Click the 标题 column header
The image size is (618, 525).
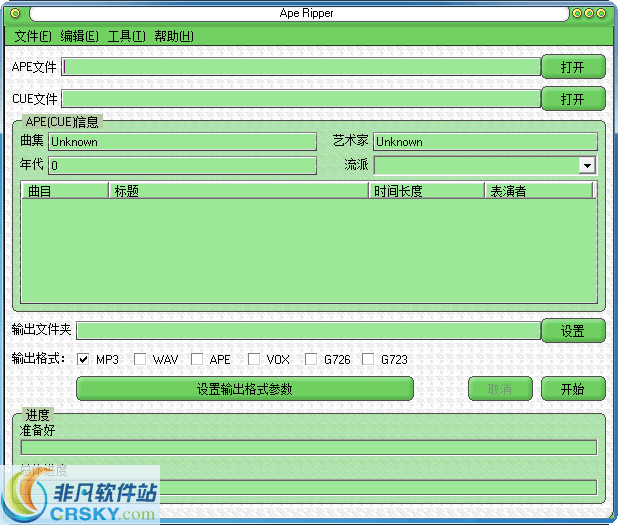pos(239,191)
